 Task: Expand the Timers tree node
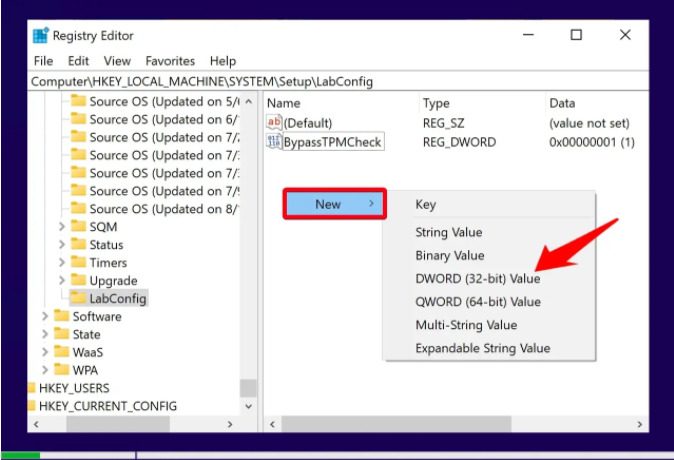[x=61, y=263]
